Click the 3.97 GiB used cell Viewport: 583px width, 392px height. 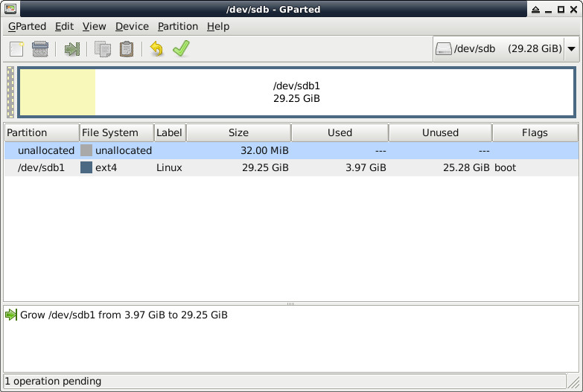pyautogui.click(x=366, y=167)
